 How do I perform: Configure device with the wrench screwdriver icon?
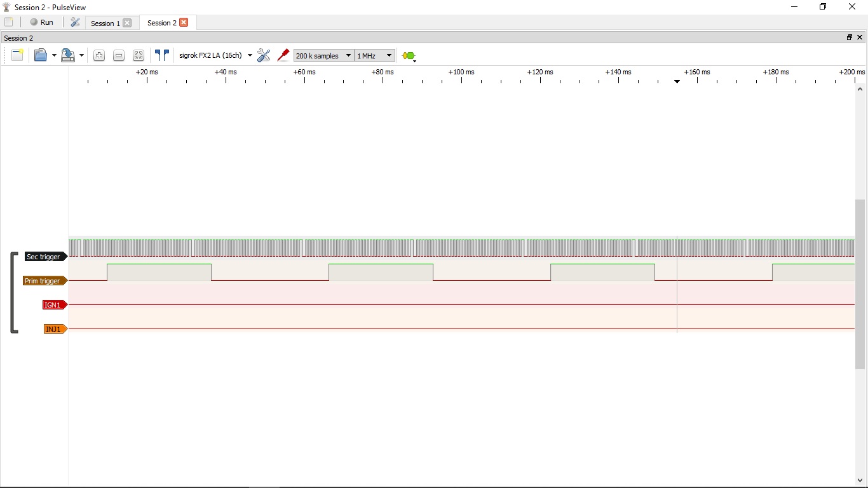click(x=264, y=55)
